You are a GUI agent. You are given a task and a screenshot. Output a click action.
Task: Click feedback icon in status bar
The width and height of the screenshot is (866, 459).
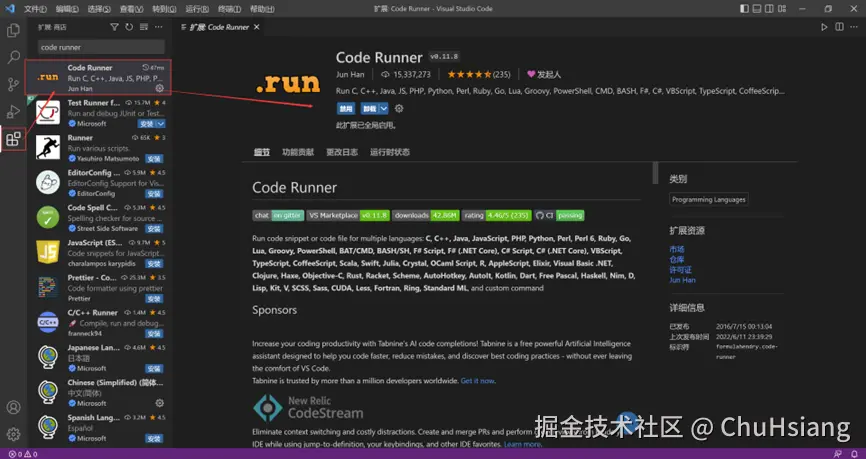click(838, 454)
